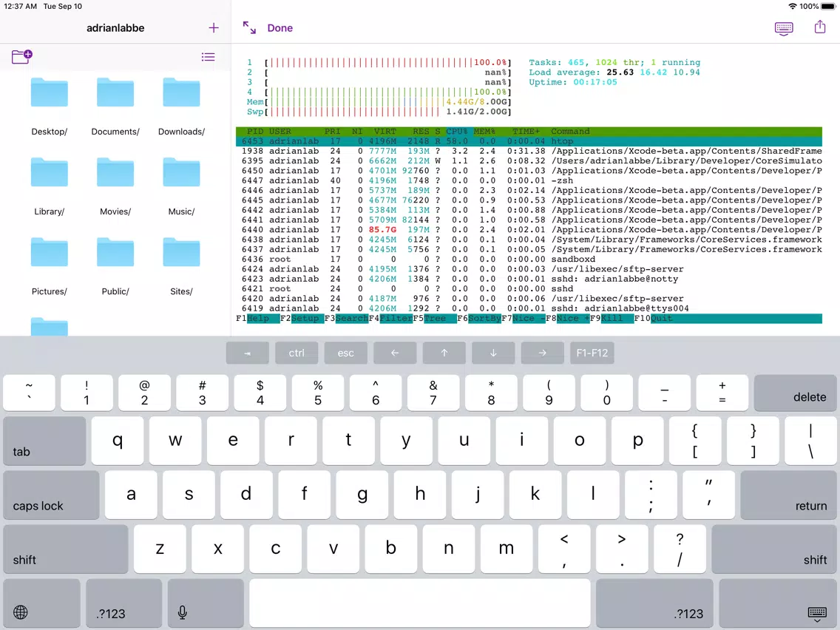Tap the letter q key
840x630 pixels.
coord(118,441)
